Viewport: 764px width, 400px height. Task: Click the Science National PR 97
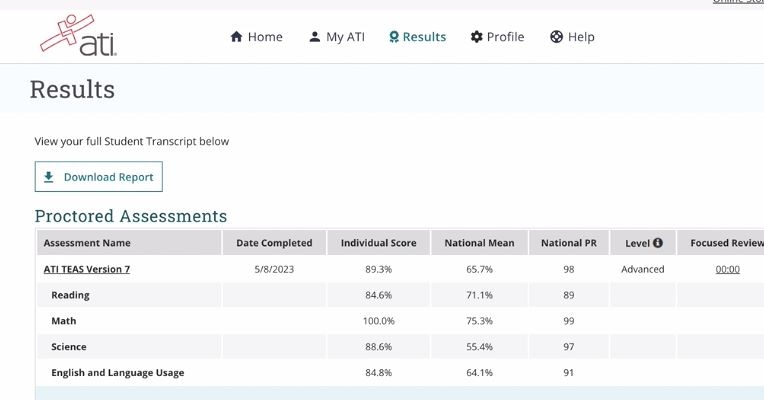tap(569, 346)
